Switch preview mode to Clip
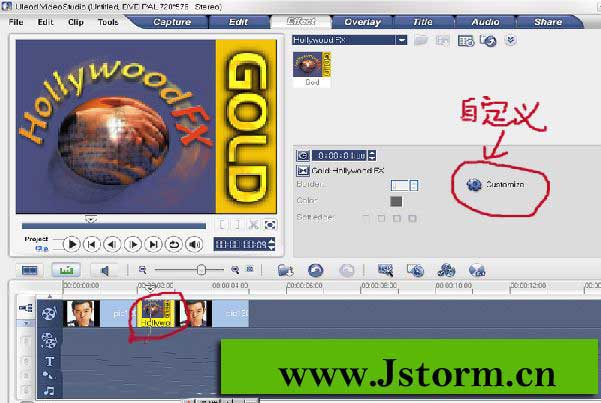Screen dimensions: 601x403 point(42,248)
